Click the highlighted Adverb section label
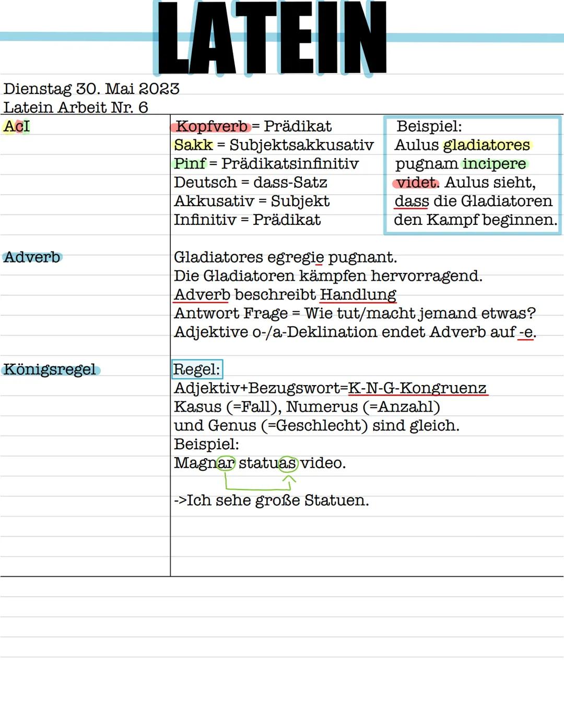 coord(32,257)
